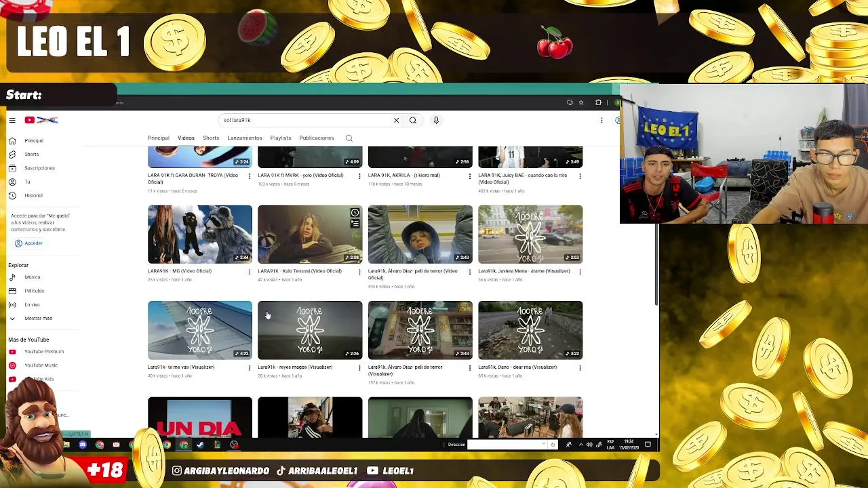Switch to the Shorts channel tab

[x=211, y=138]
